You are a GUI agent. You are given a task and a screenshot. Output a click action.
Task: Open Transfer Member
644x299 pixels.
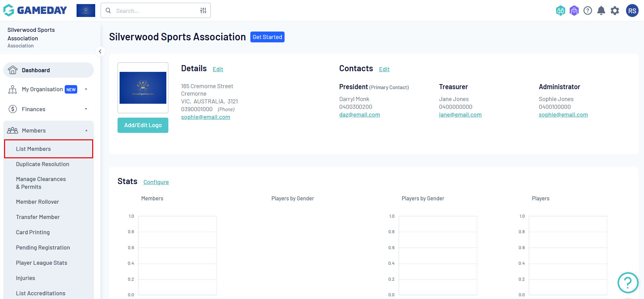[38, 217]
